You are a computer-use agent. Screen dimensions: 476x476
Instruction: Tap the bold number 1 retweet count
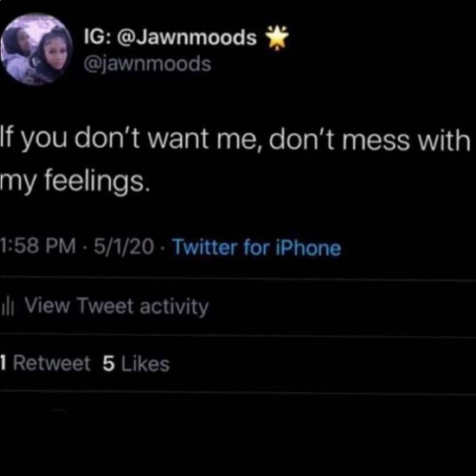(3, 363)
